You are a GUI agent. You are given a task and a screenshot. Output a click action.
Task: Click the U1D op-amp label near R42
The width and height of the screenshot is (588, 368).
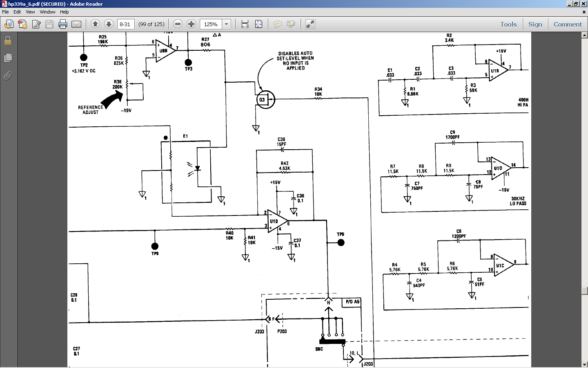[274, 221]
